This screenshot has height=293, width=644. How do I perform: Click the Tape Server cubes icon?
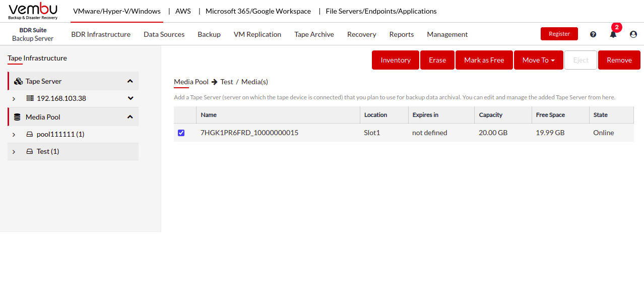[18, 81]
